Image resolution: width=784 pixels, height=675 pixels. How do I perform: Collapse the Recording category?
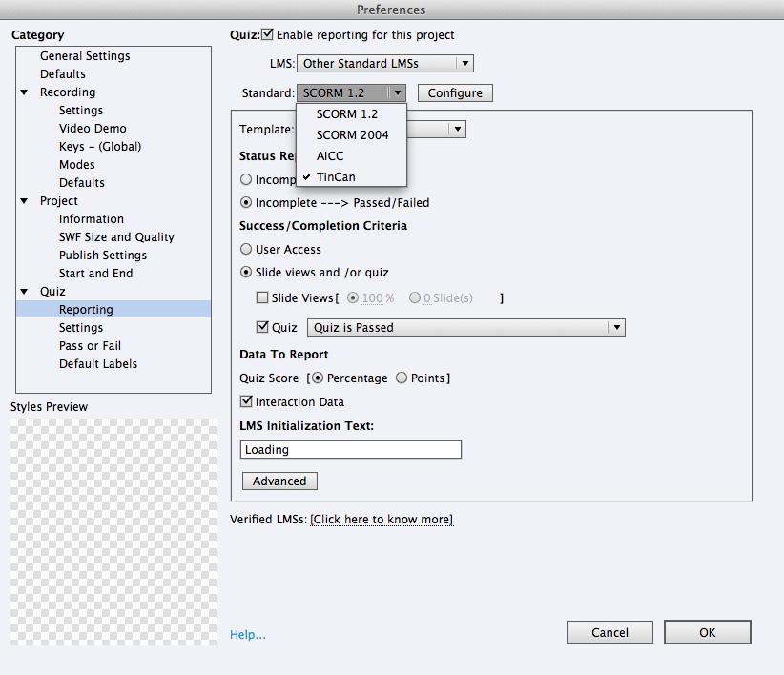click(24, 92)
